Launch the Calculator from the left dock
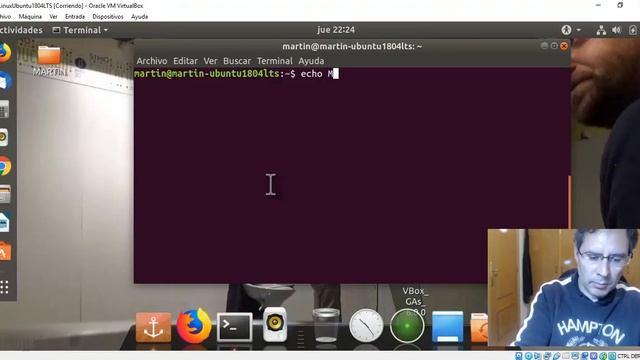This screenshot has width=640, height=360. [4, 109]
